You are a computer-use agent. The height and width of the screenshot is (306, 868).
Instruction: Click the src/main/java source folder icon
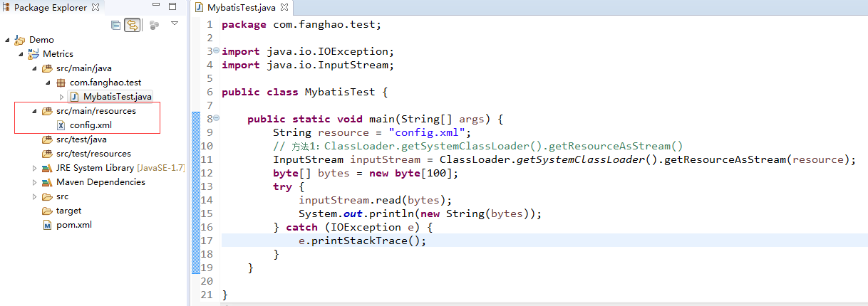point(47,68)
